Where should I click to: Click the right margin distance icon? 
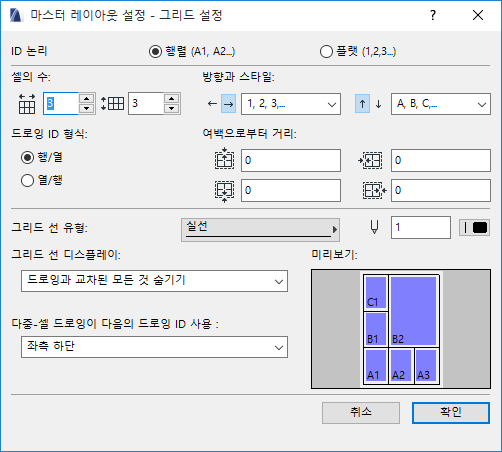375,191
